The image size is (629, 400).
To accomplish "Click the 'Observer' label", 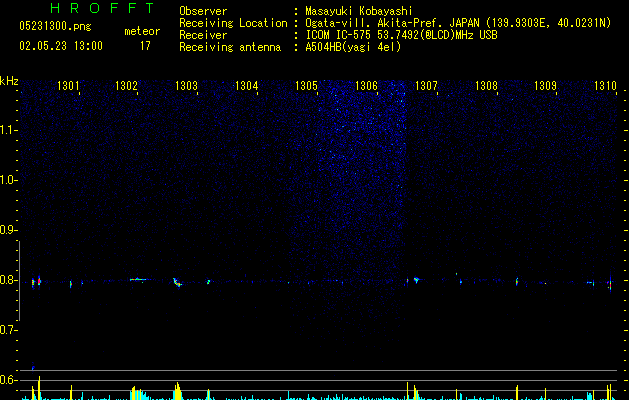I will click(x=203, y=11).
